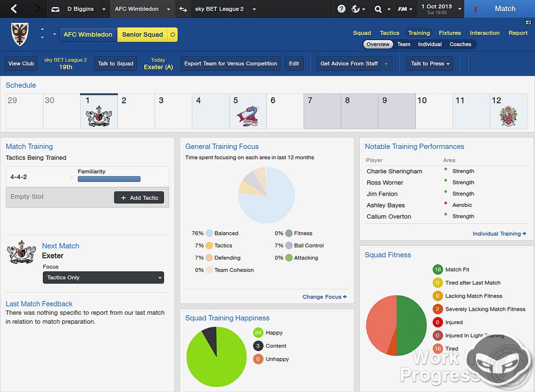Go back with the left arrow

(x=14, y=9)
